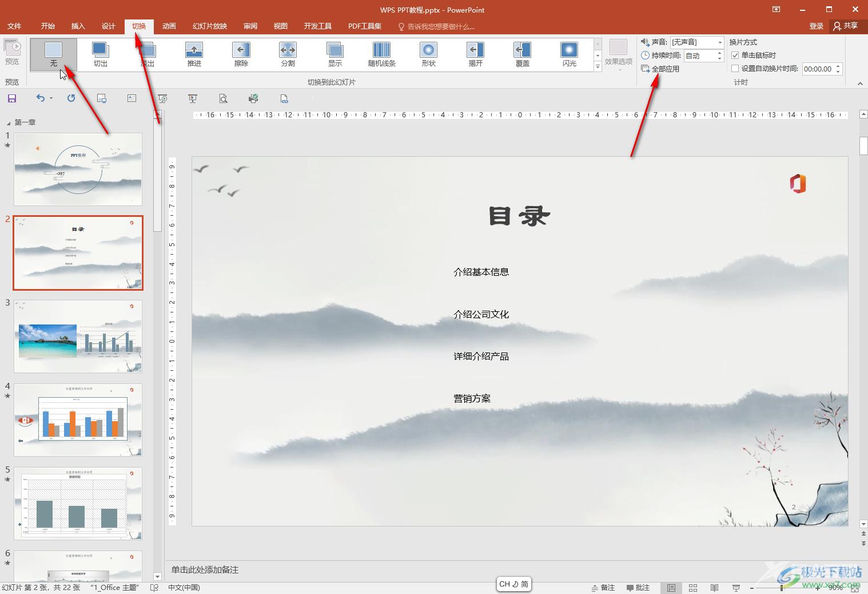
Task: Switch to the 插入 tab
Action: pyautogui.click(x=78, y=26)
